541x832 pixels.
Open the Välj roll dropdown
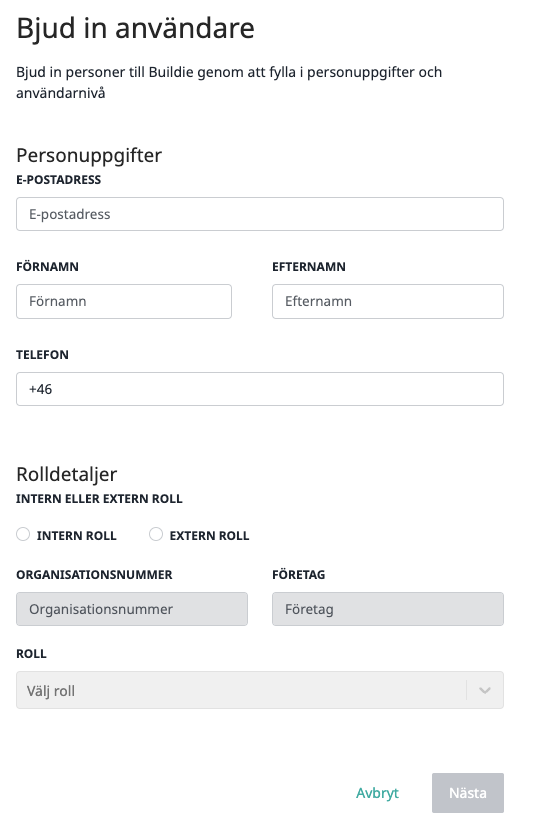point(260,690)
